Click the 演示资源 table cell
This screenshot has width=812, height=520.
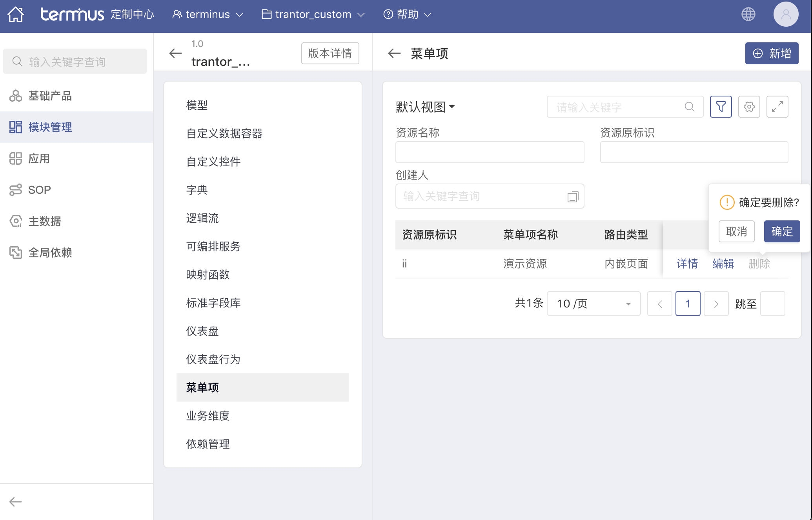pos(525,264)
